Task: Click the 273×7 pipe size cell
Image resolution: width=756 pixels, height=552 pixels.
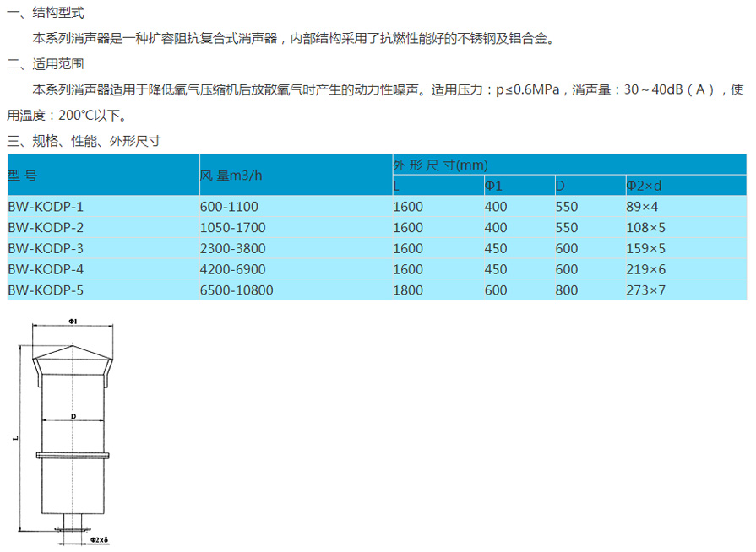Action: click(645, 290)
